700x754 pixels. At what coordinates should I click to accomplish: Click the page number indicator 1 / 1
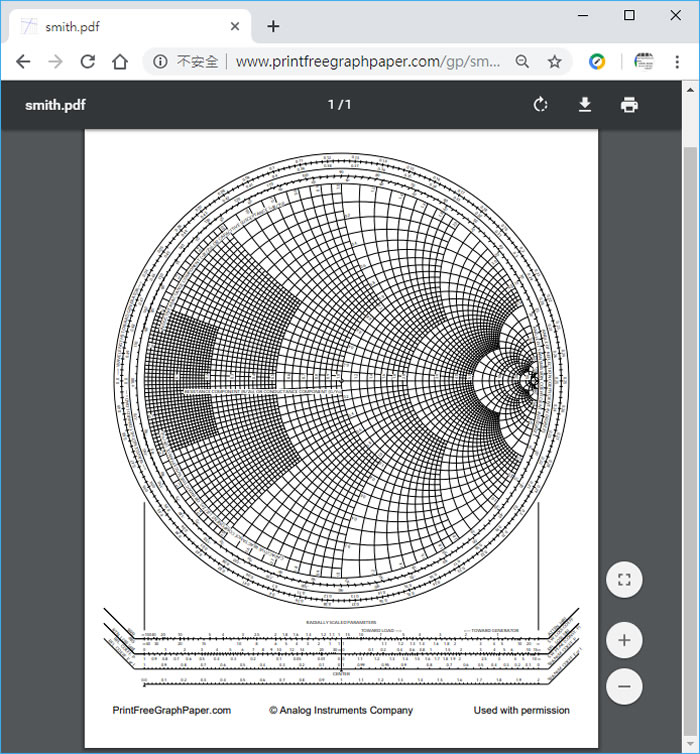[x=339, y=104]
